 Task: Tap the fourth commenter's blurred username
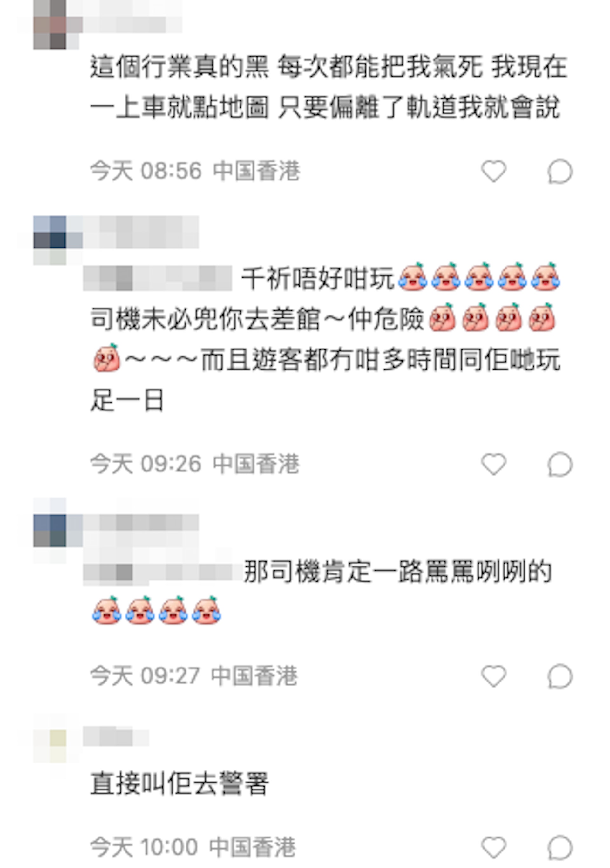click(x=116, y=736)
